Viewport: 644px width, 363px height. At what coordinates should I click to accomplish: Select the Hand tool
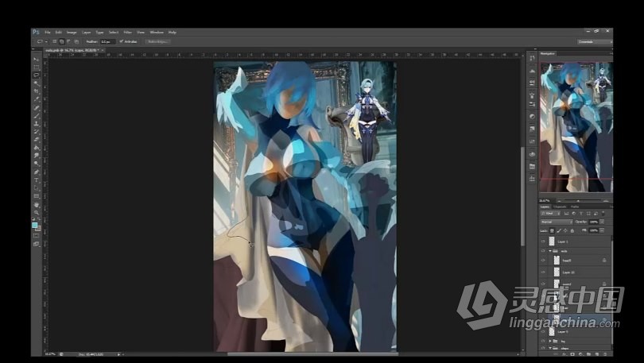[x=36, y=205]
